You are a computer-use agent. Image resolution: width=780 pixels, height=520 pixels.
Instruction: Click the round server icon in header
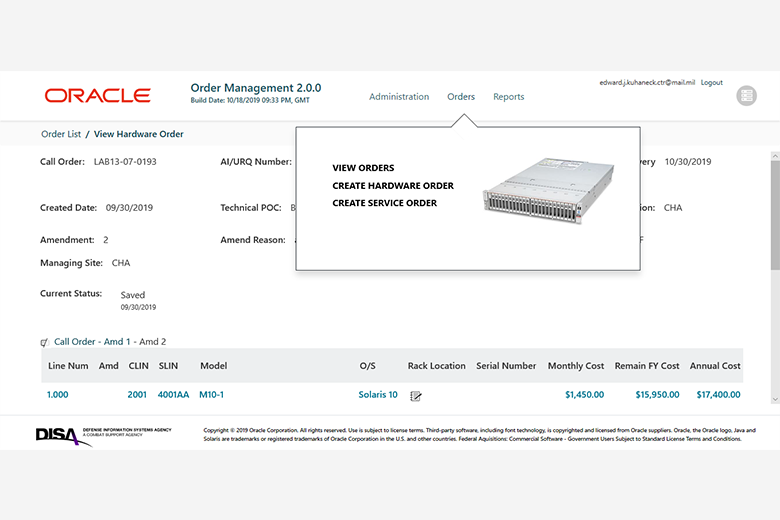point(746,96)
